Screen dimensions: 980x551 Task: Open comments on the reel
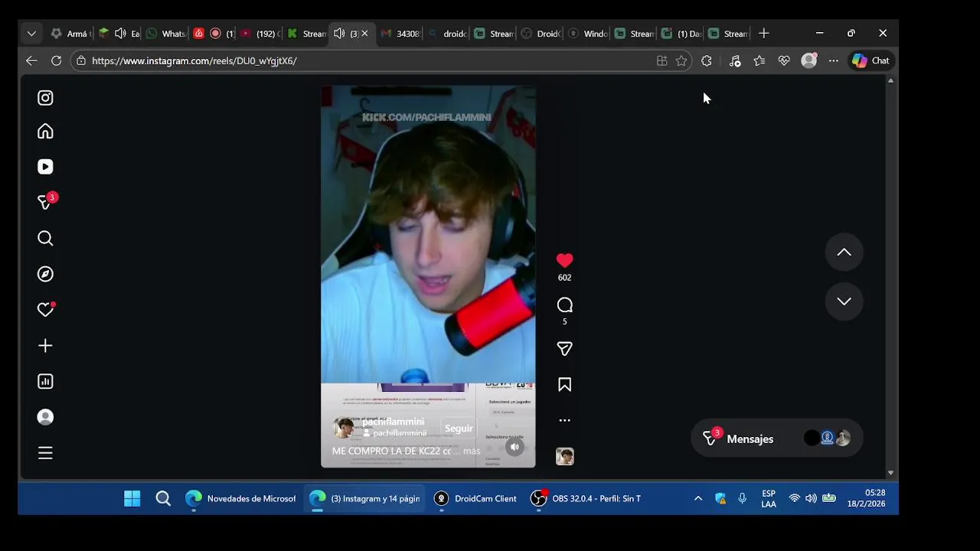click(x=564, y=305)
